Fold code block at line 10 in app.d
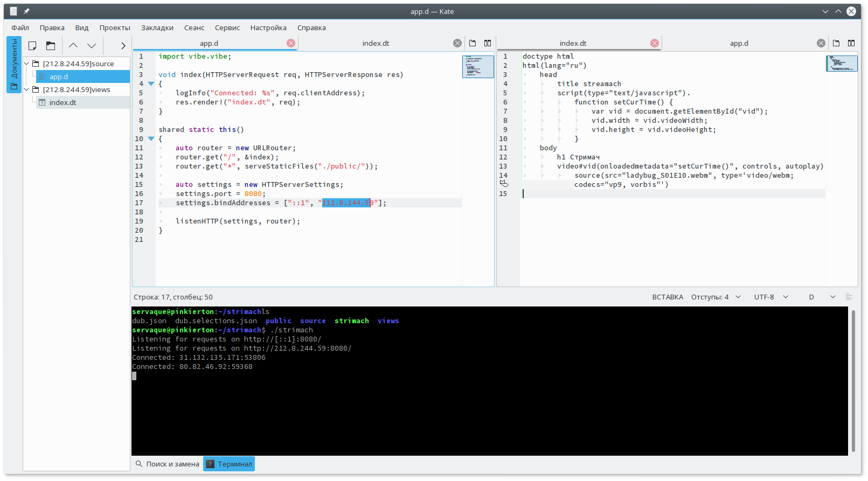This screenshot has height=481, width=868. (151, 139)
